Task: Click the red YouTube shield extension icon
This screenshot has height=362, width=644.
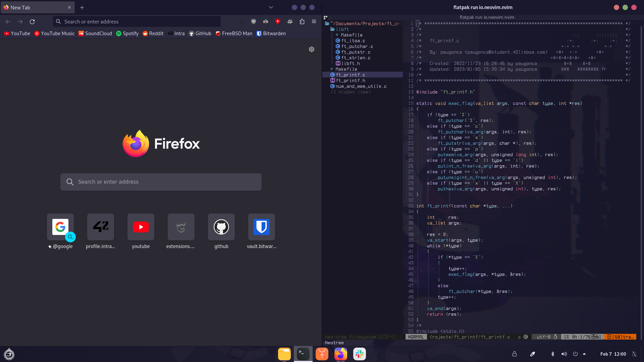Action: (278, 21)
